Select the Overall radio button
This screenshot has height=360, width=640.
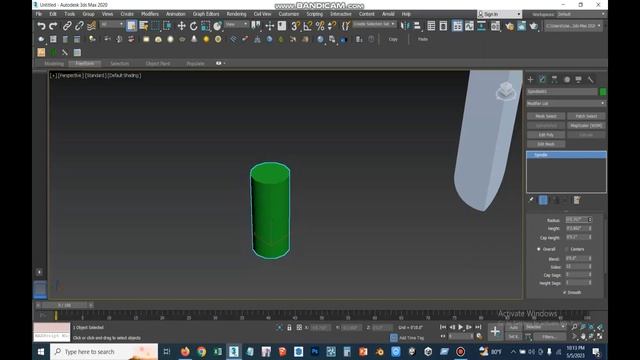[539, 249]
